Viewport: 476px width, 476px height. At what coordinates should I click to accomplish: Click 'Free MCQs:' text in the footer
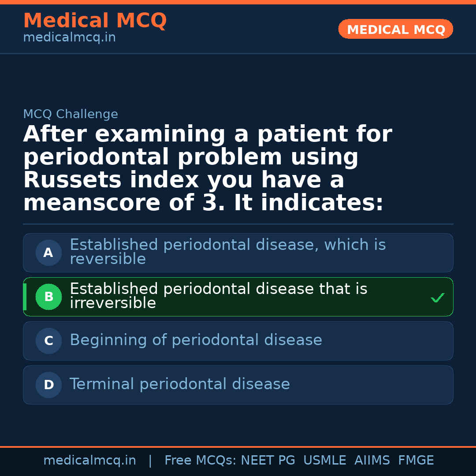[x=201, y=461]
